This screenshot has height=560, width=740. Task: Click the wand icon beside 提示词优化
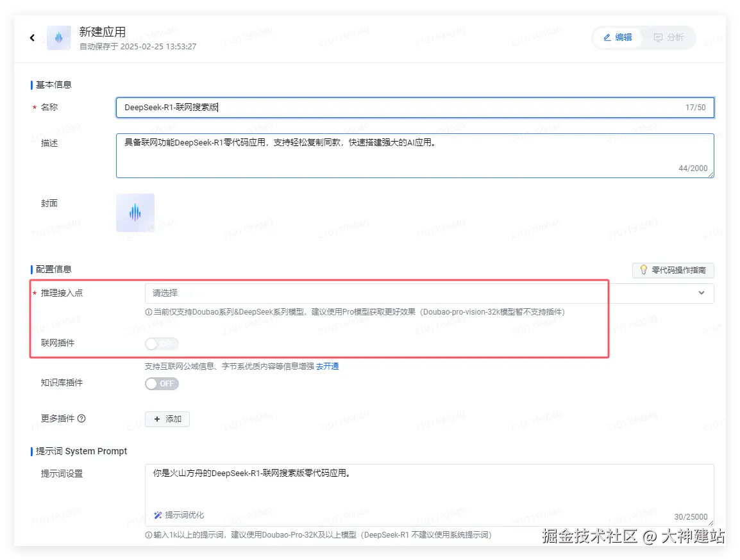pos(158,515)
